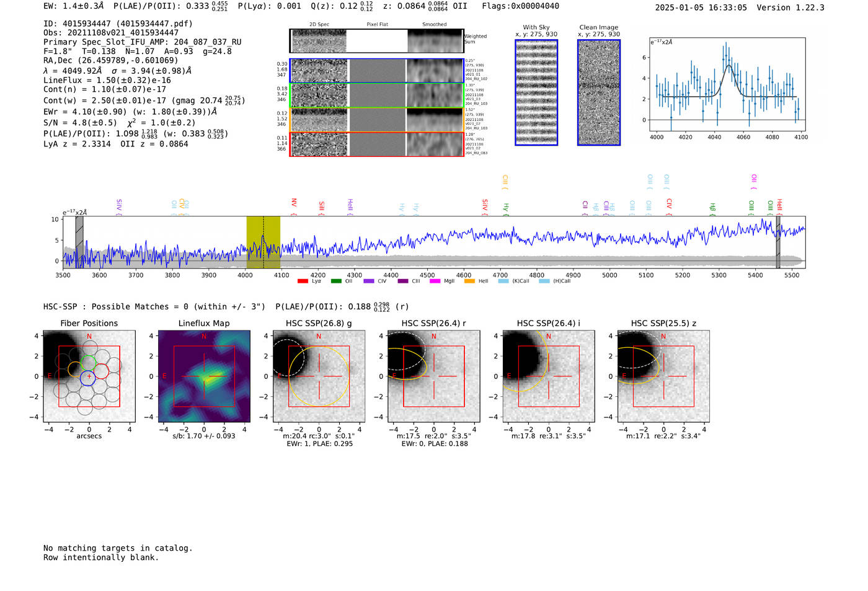Click the red Lyα legend swatch
This screenshot has width=868, height=591.
tap(303, 281)
